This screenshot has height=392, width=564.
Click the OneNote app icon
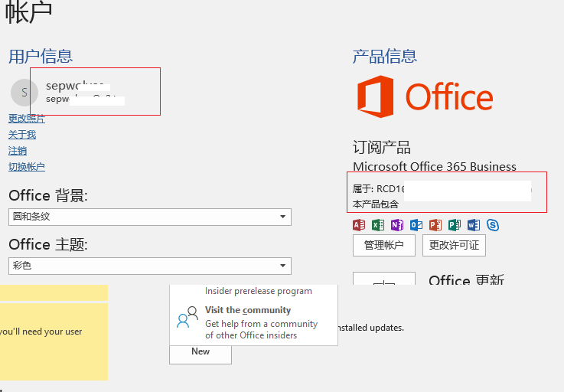click(x=397, y=225)
